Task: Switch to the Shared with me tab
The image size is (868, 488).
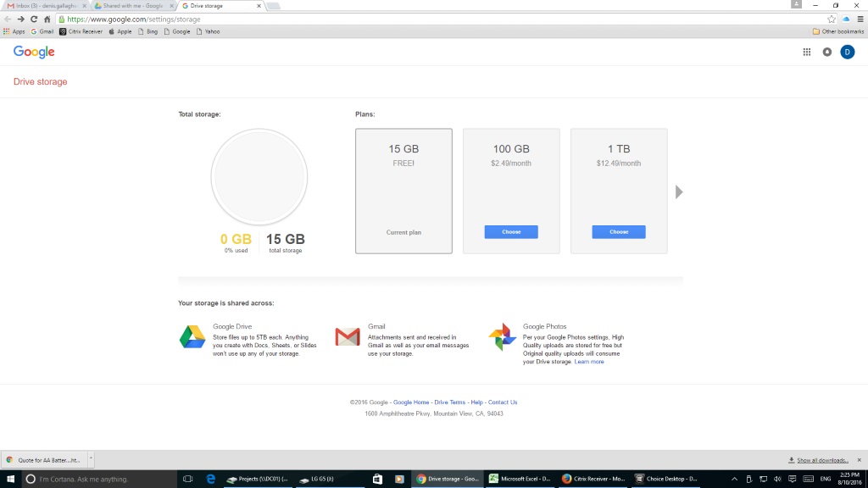Action: tap(130, 5)
